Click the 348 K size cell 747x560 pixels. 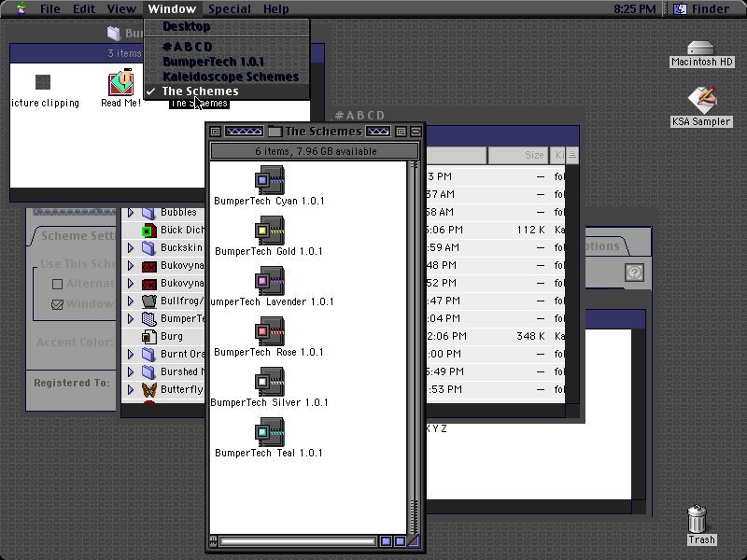coord(530,336)
